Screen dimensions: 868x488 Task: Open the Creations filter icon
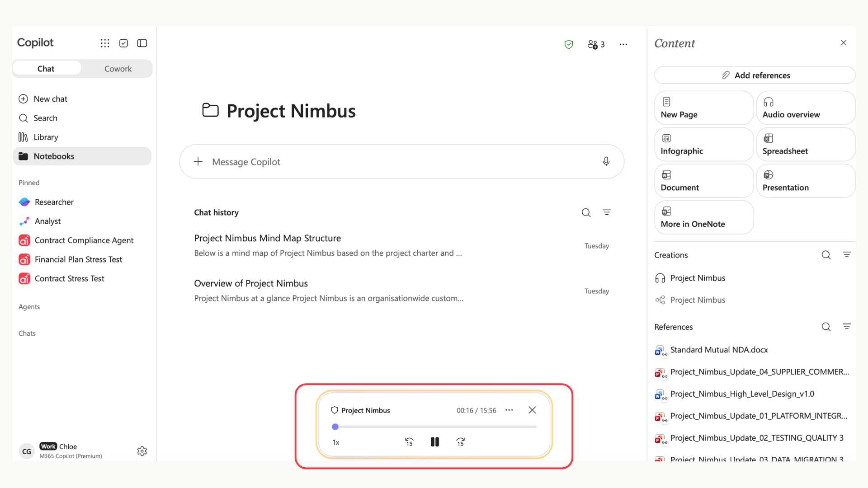847,254
